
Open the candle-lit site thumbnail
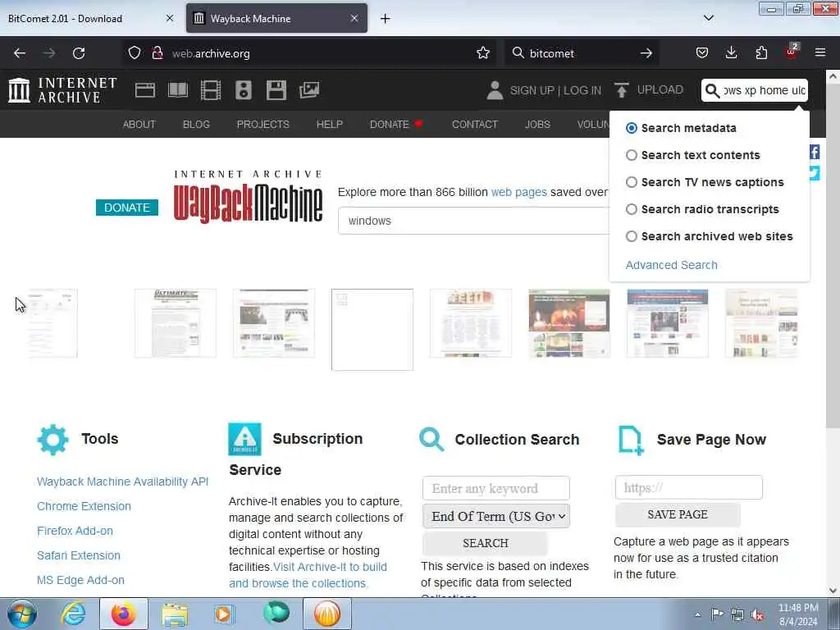pyautogui.click(x=569, y=323)
